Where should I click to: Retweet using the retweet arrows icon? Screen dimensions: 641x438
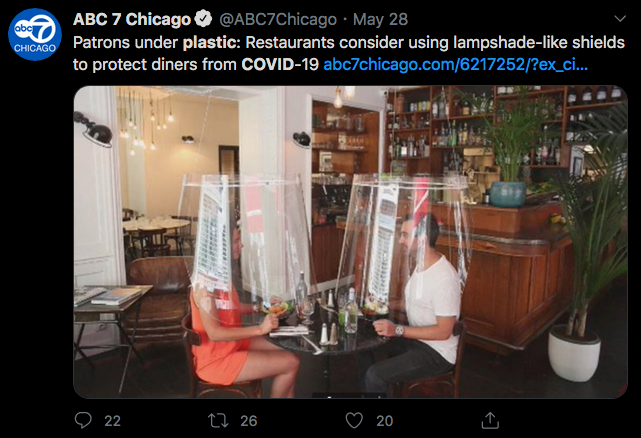218,420
